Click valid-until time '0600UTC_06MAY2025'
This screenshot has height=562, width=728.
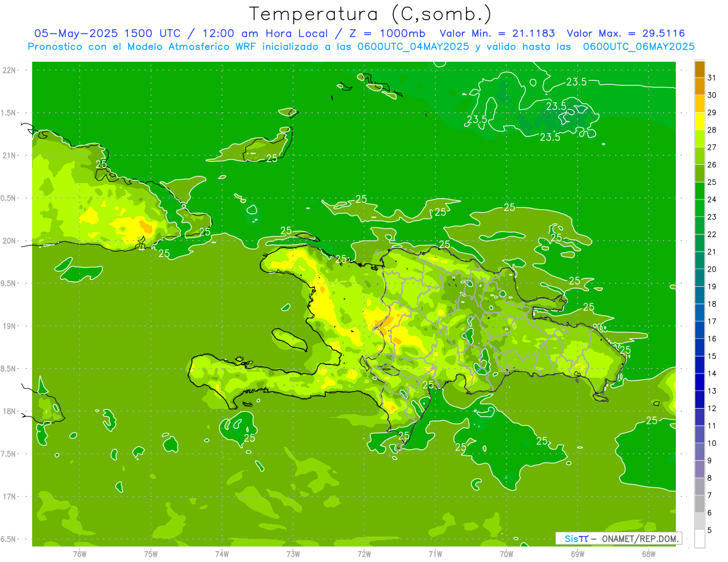click(639, 47)
